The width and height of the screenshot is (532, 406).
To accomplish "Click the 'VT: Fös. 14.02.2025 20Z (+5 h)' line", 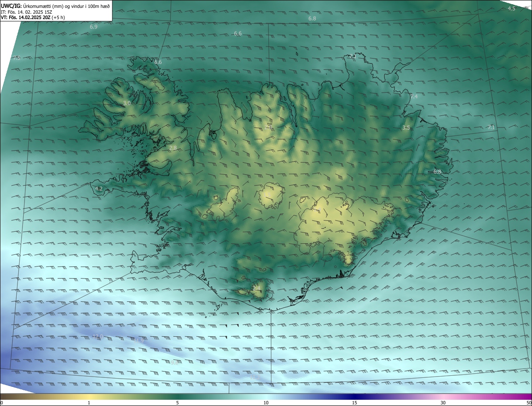I will tap(33, 17).
